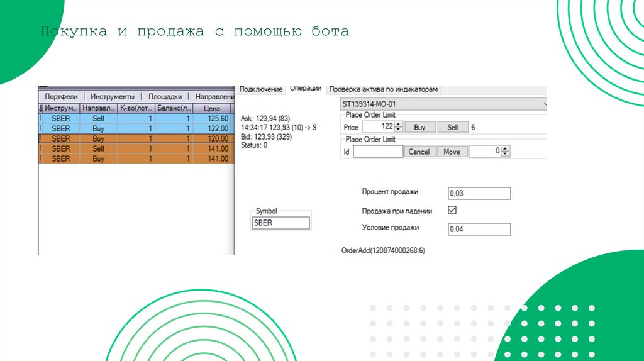Open Проверка актива по индикаторам tab
The width and height of the screenshot is (644, 361).
[x=383, y=90]
